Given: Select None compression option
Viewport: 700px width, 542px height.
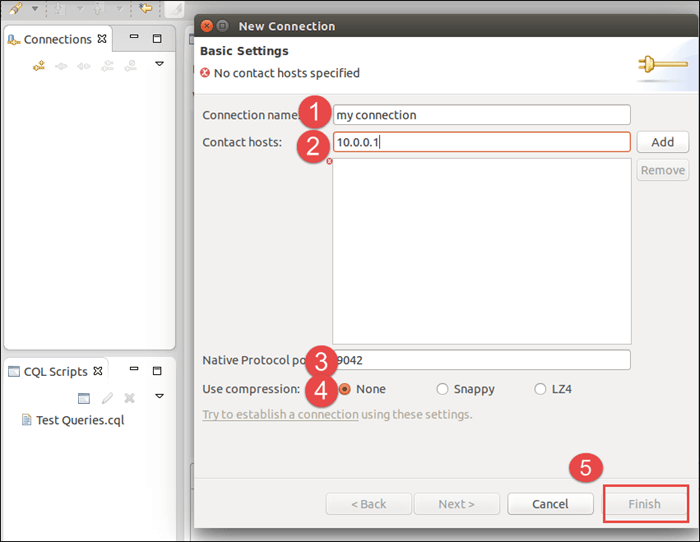Looking at the screenshot, I should point(346,389).
